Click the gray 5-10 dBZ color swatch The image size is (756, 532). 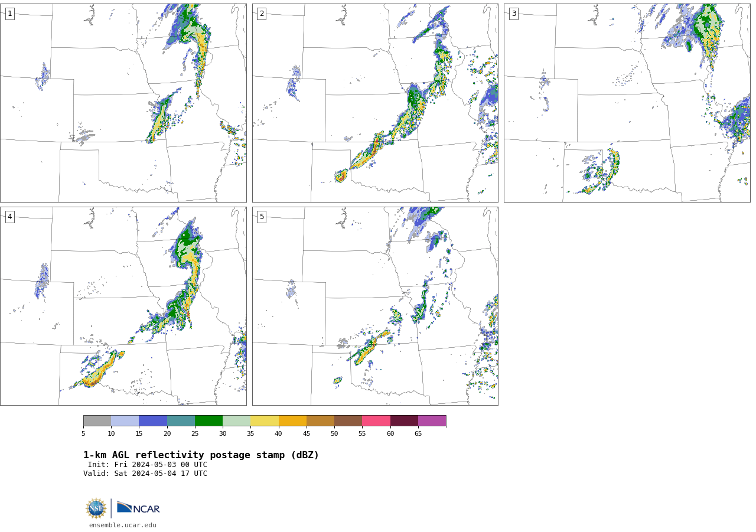97,421
